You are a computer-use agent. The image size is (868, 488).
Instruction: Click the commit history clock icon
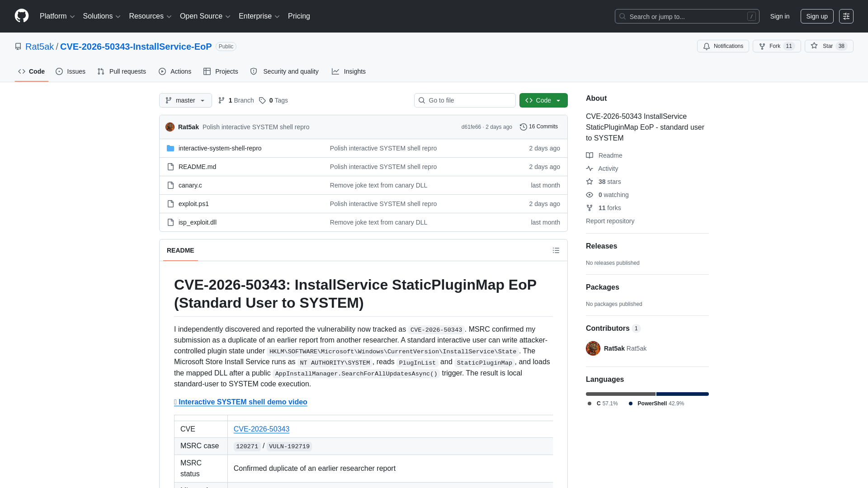click(524, 127)
